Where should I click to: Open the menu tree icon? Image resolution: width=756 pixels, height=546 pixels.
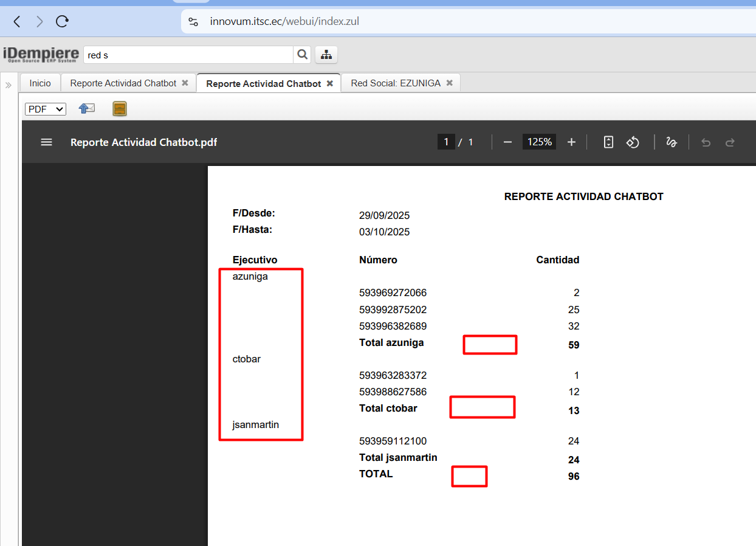(326, 55)
